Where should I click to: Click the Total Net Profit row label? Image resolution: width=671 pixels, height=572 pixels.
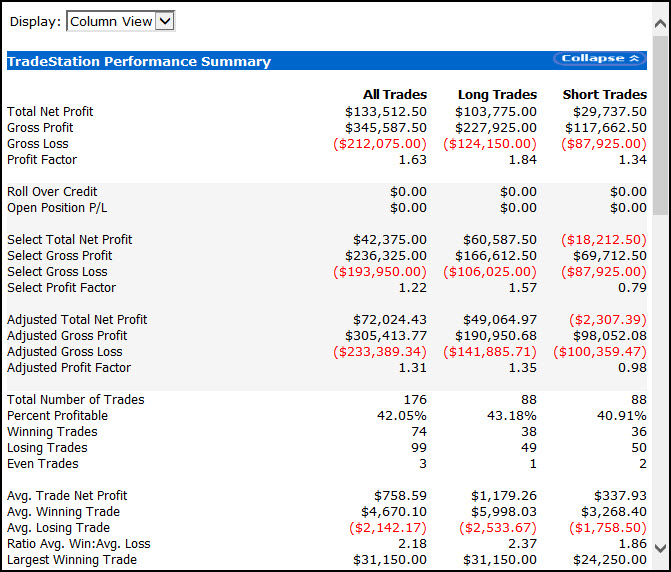tap(50, 112)
